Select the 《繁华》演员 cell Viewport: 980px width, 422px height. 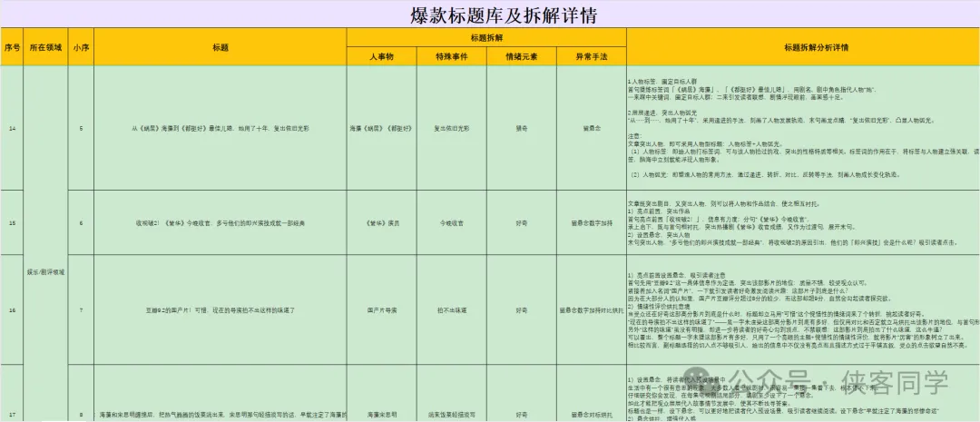click(x=382, y=222)
